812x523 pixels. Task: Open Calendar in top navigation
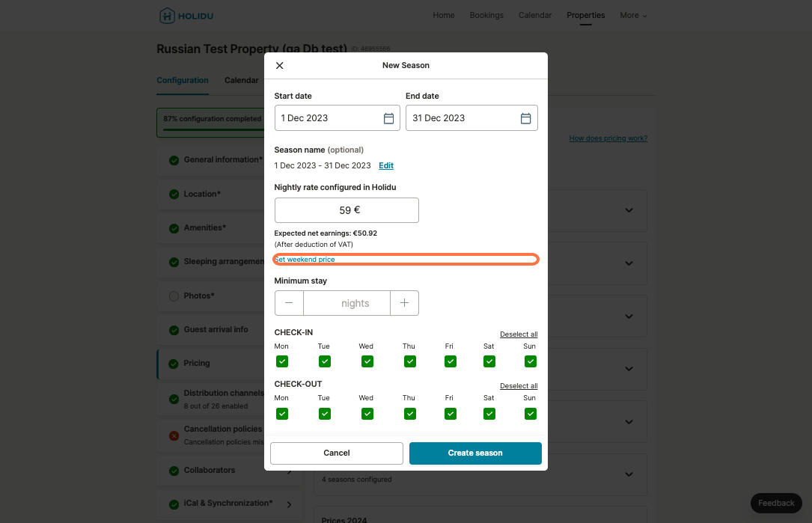coord(535,16)
